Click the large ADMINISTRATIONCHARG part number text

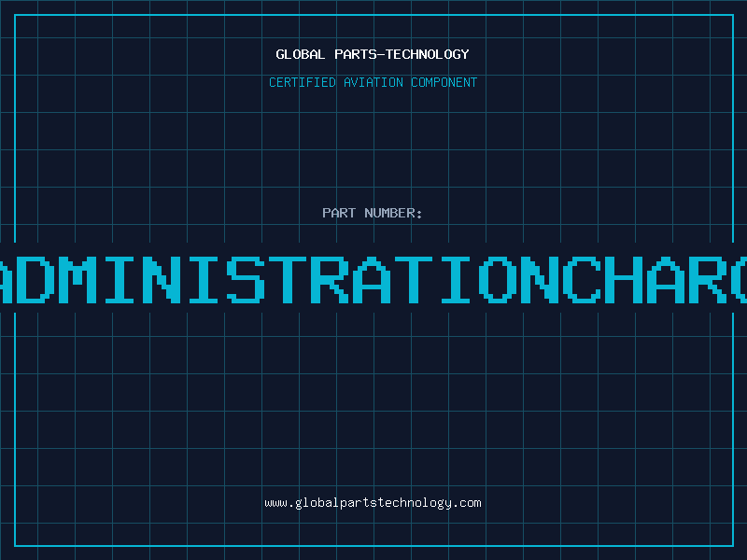[x=373, y=280]
